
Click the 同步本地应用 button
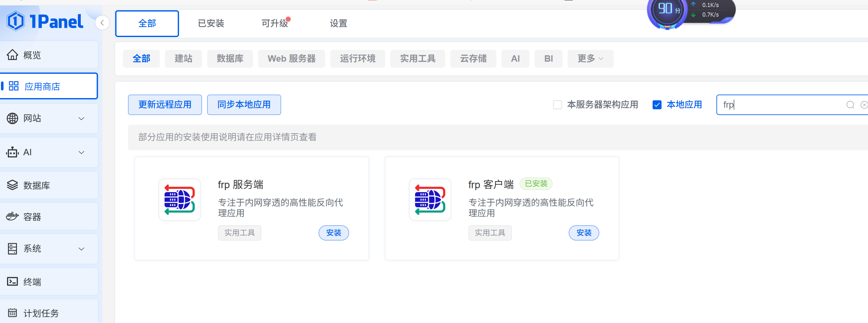(x=244, y=104)
